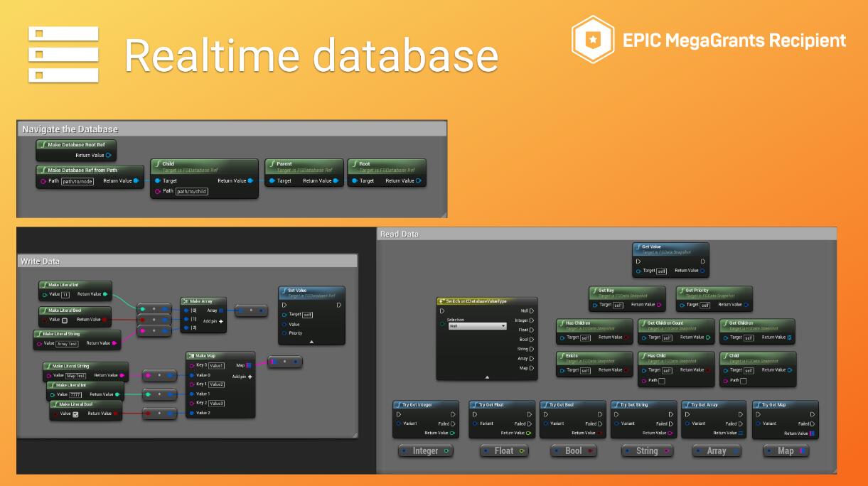Expand the Set Value node advanced arrow
This screenshot has width=868, height=486.
311,341
